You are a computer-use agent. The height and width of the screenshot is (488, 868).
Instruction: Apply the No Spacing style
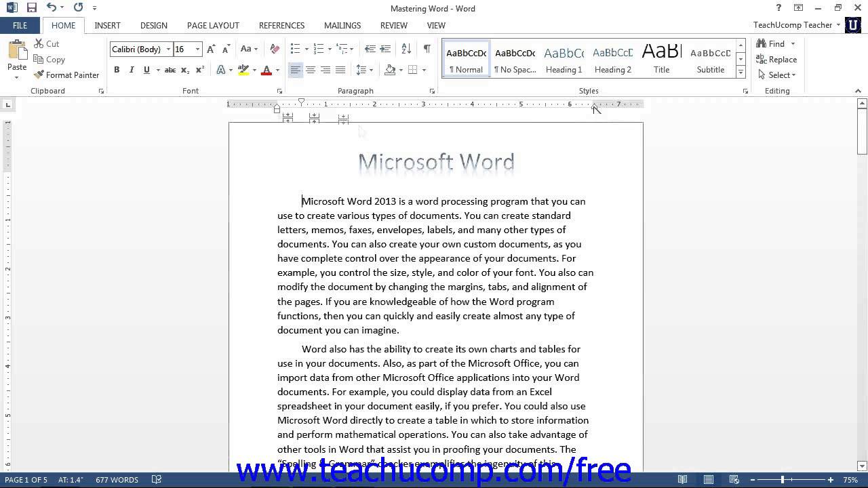point(515,59)
